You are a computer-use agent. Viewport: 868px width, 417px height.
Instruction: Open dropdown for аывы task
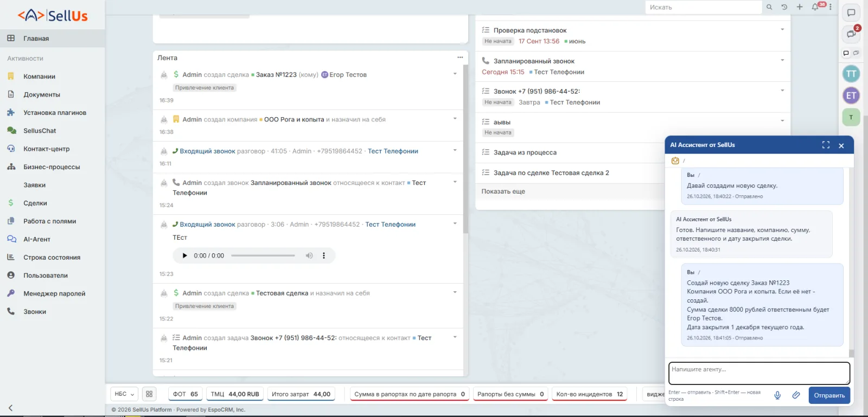782,121
